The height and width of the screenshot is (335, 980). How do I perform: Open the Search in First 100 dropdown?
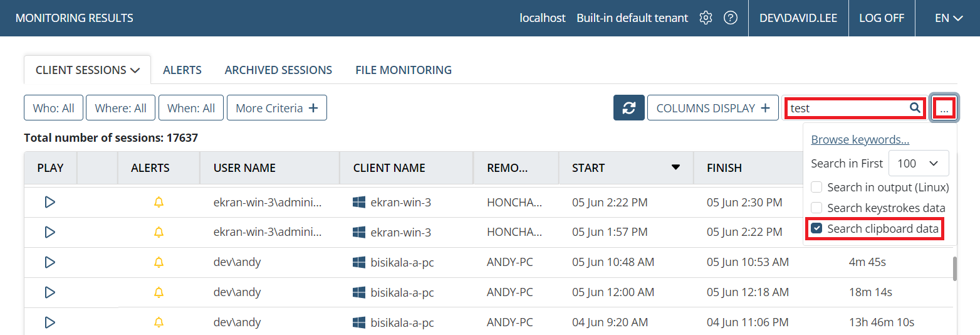(x=918, y=163)
